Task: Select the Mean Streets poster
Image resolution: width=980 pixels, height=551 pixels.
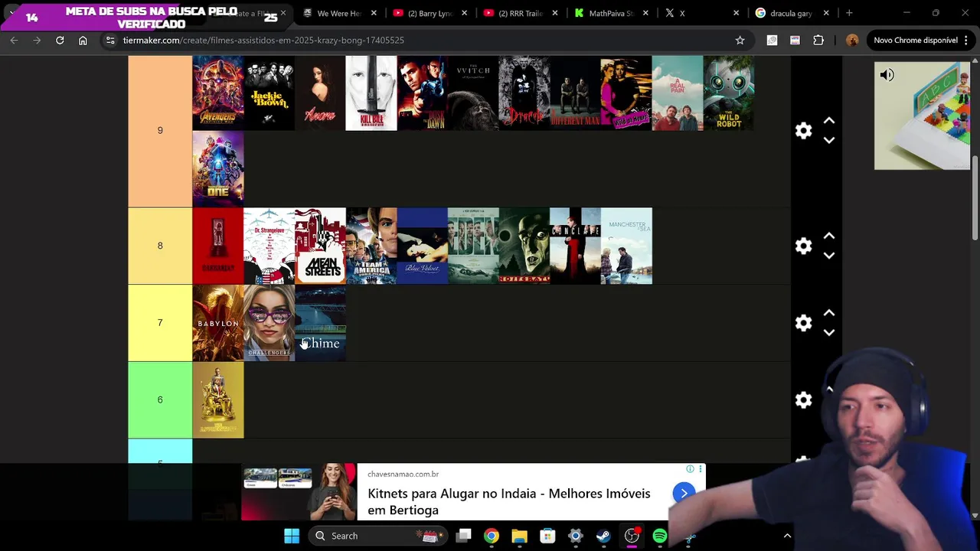Action: (320, 246)
